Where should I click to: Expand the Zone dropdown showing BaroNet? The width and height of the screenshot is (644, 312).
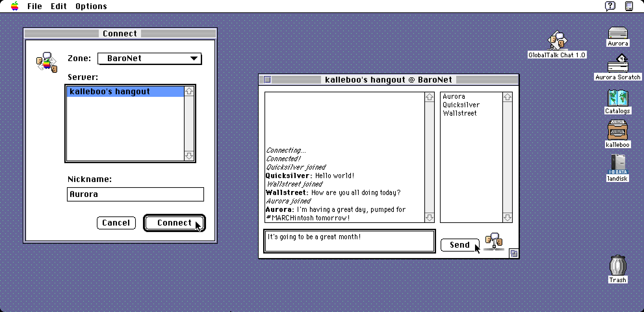coord(149,58)
